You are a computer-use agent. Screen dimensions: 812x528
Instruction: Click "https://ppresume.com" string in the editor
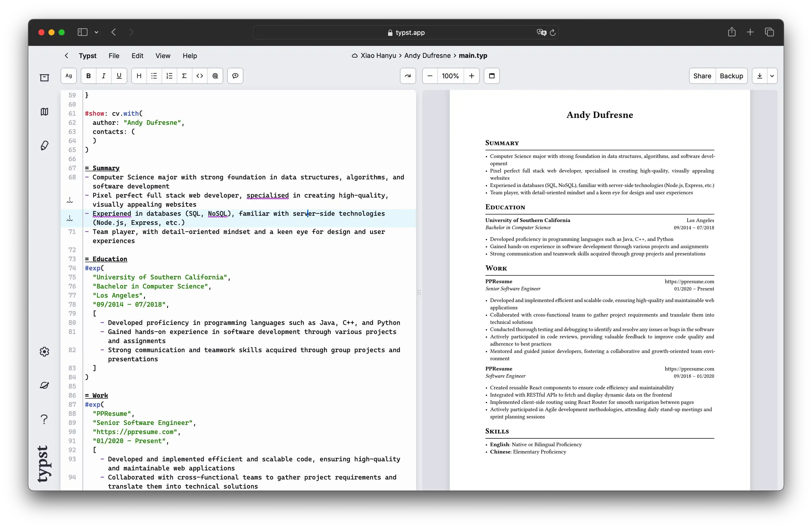(x=135, y=432)
